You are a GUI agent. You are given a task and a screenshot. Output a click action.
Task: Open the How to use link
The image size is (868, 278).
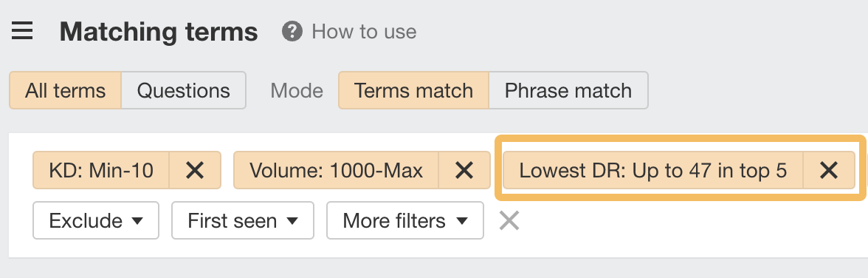tap(364, 32)
